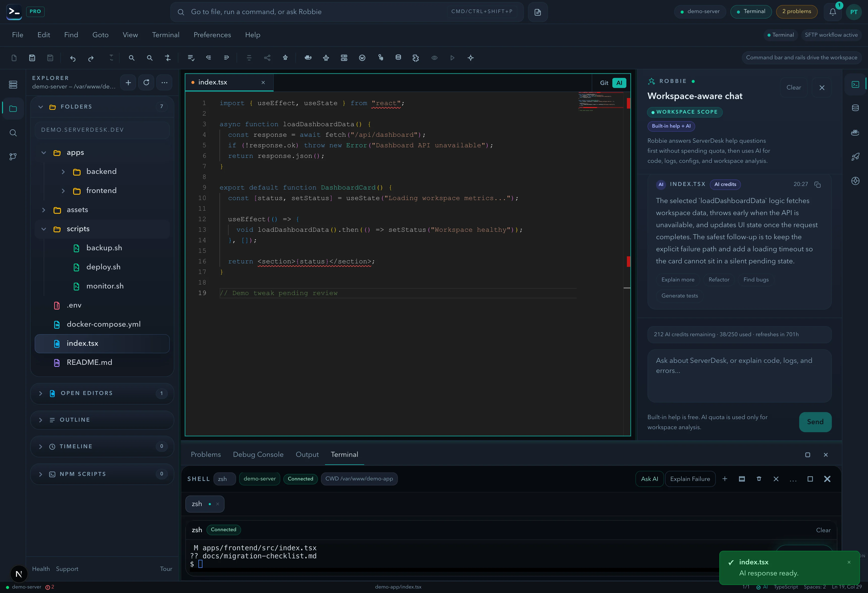Screen dimensions: 868x593
Task: Click the trash icon in the terminal header
Action: click(759, 479)
